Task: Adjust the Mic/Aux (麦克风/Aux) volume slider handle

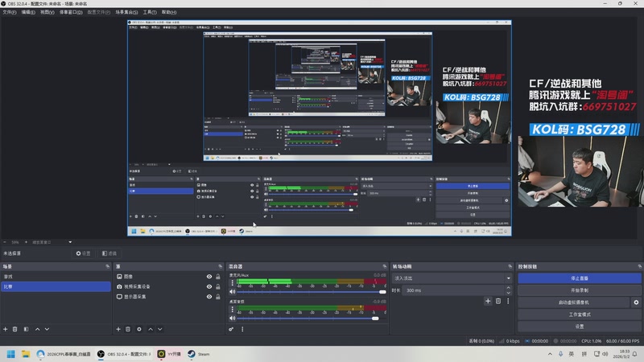Action: coord(382,292)
